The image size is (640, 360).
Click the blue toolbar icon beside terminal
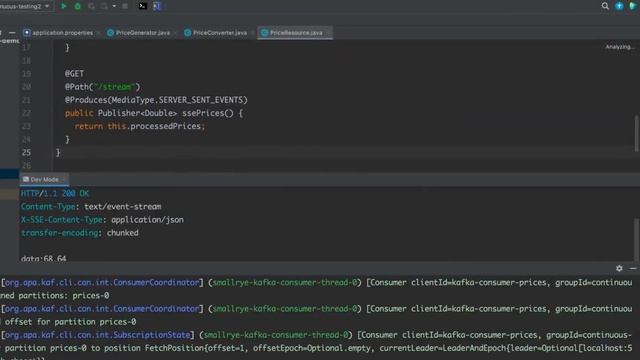pyautogui.click(x=157, y=6)
